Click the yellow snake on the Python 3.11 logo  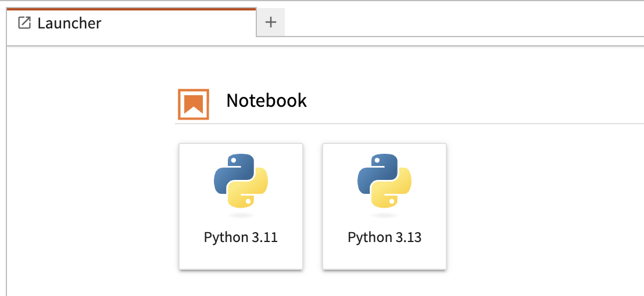pyautogui.click(x=252, y=192)
